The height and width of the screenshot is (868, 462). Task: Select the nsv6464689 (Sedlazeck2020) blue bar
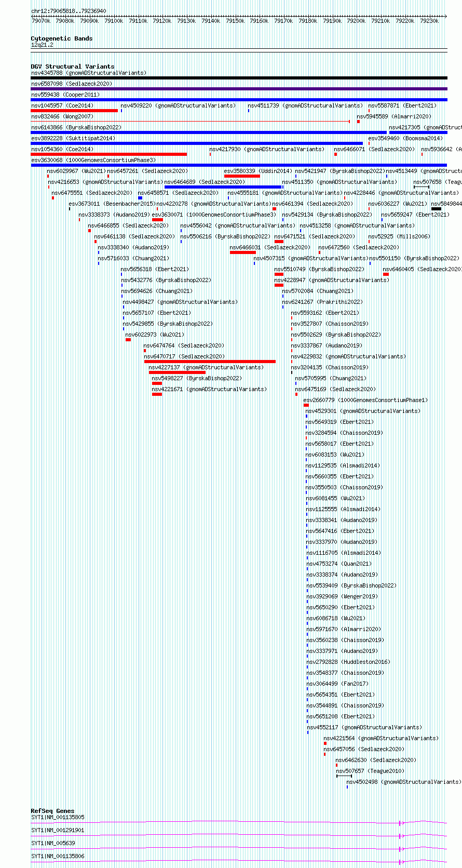pos(223,187)
